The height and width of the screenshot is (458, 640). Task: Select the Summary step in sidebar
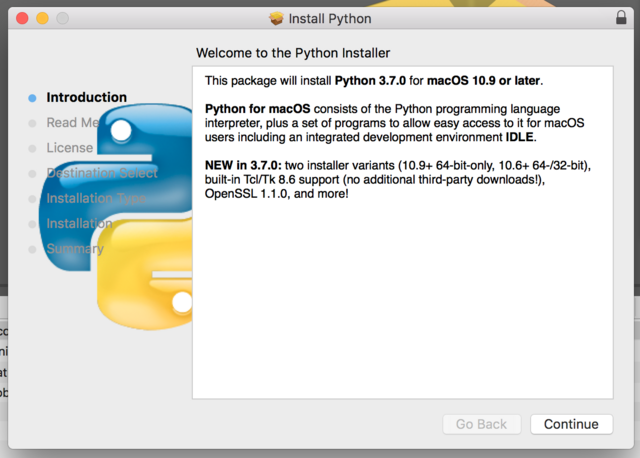tap(75, 249)
